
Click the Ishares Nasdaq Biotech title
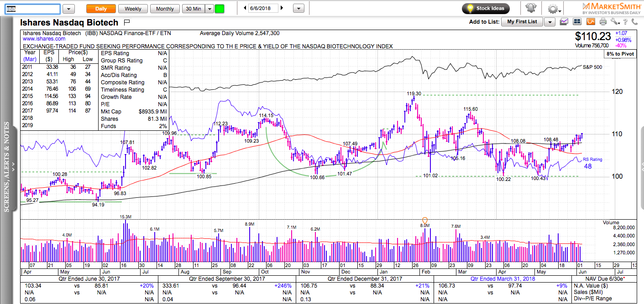pos(69,22)
